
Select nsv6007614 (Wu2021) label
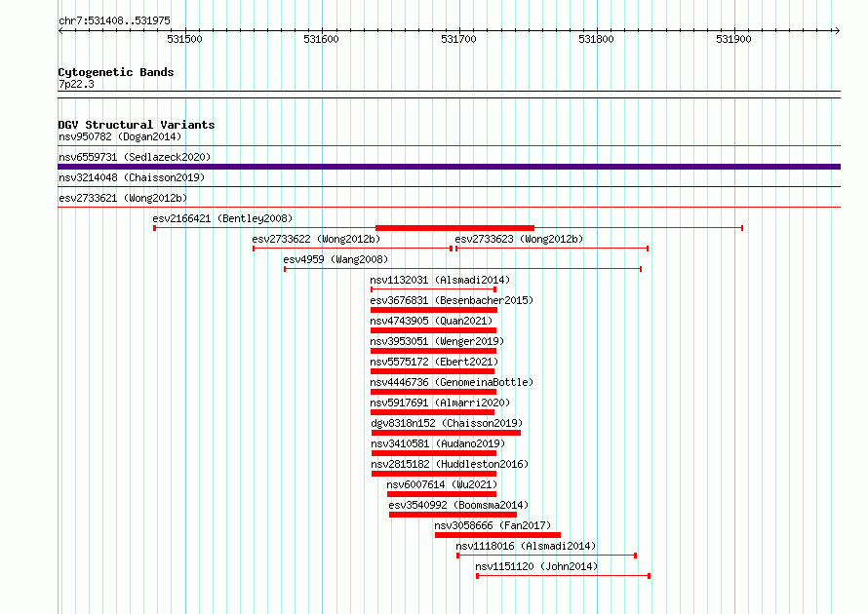[x=442, y=484]
